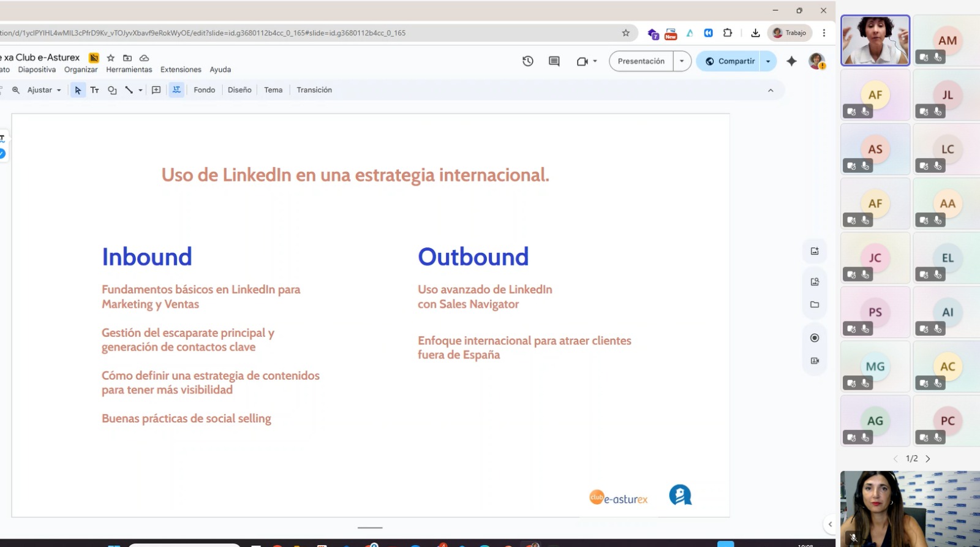
Task: Toggle AM participant's muted microphone icon
Action: (938, 58)
